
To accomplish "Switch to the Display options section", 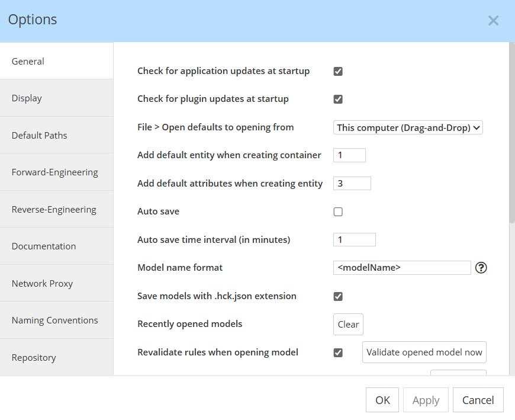I will [27, 98].
